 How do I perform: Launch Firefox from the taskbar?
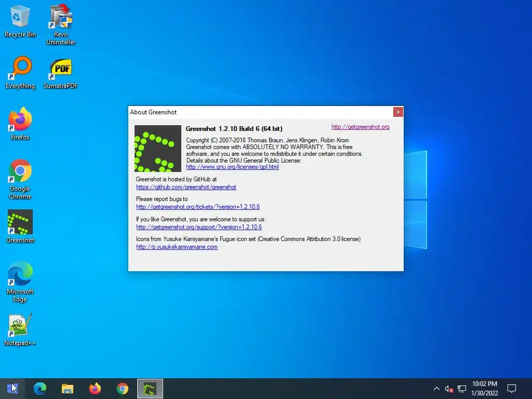pyautogui.click(x=95, y=389)
